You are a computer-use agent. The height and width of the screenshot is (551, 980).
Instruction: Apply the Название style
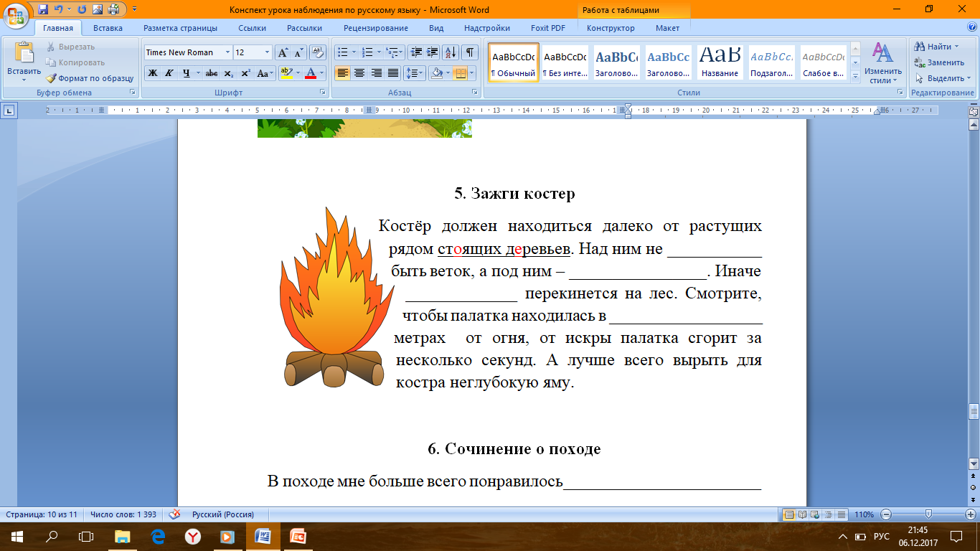coord(720,62)
